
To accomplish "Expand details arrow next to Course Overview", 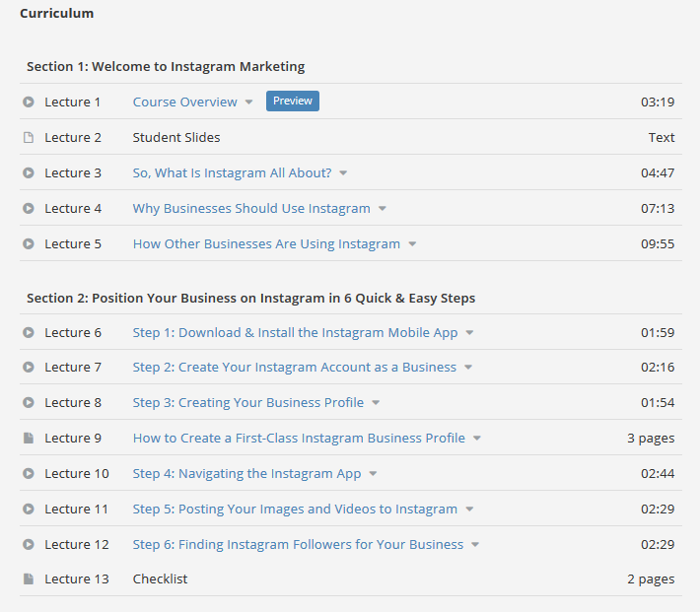I will [x=248, y=102].
